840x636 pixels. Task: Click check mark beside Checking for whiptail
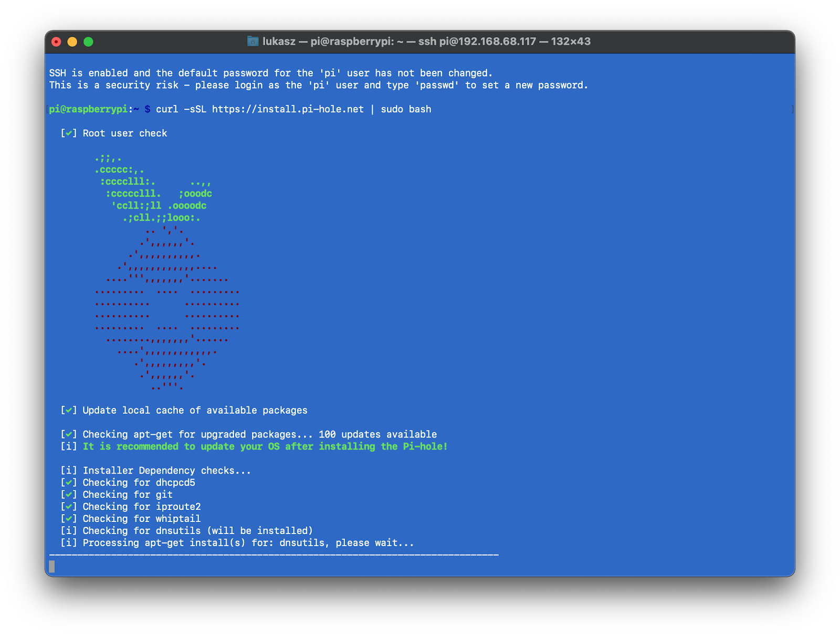[69, 519]
